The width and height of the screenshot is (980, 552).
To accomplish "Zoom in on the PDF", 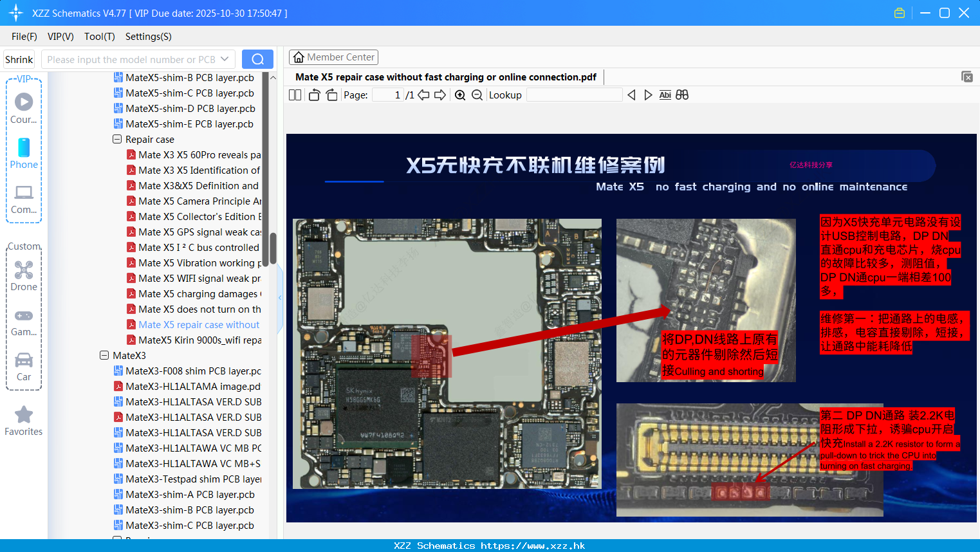I will [460, 95].
